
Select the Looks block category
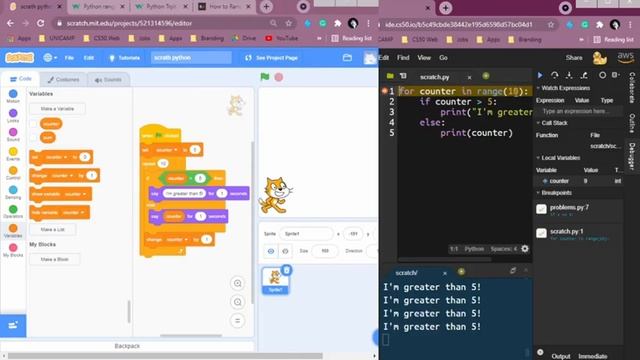tap(13, 116)
